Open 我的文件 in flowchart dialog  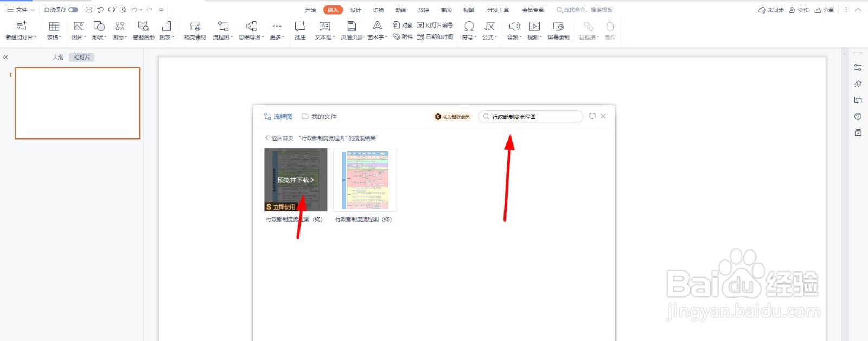319,117
